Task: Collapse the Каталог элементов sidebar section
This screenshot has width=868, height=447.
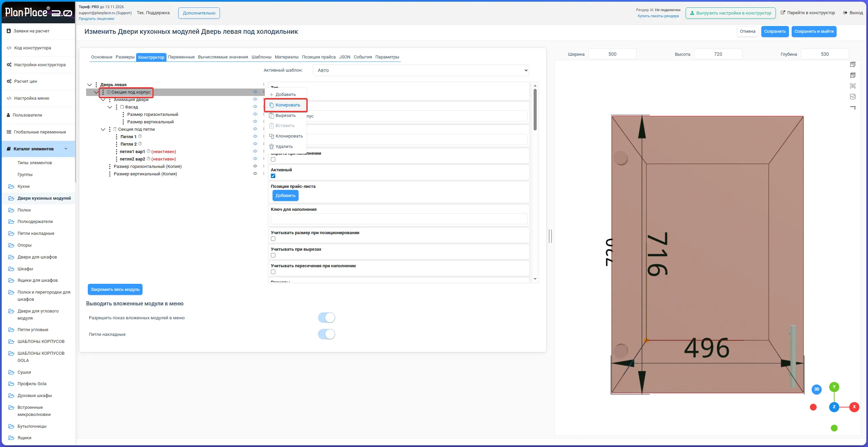Action: point(66,149)
